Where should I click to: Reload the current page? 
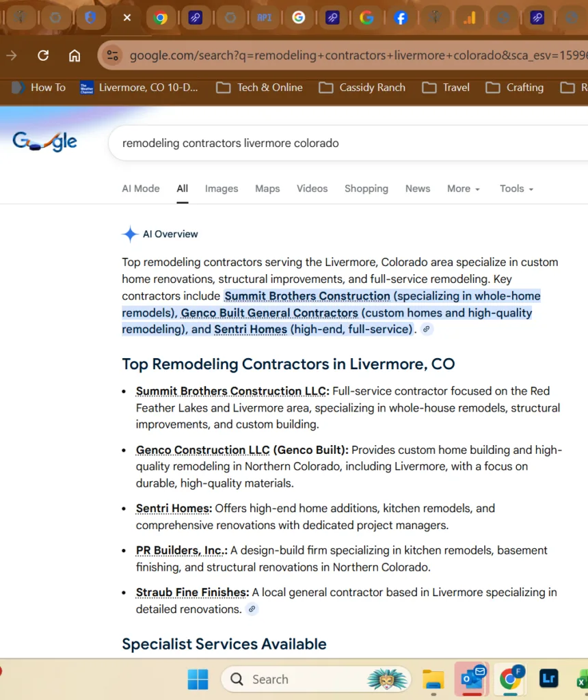43,55
